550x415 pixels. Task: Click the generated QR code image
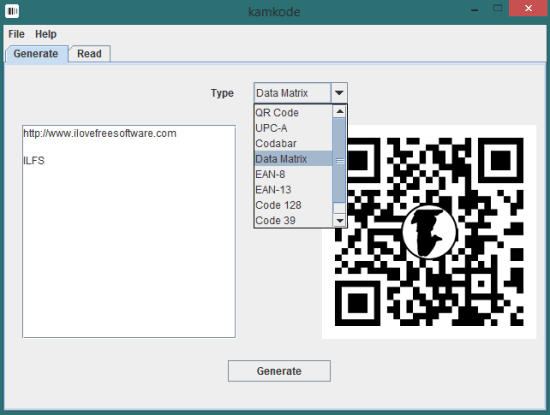click(429, 232)
